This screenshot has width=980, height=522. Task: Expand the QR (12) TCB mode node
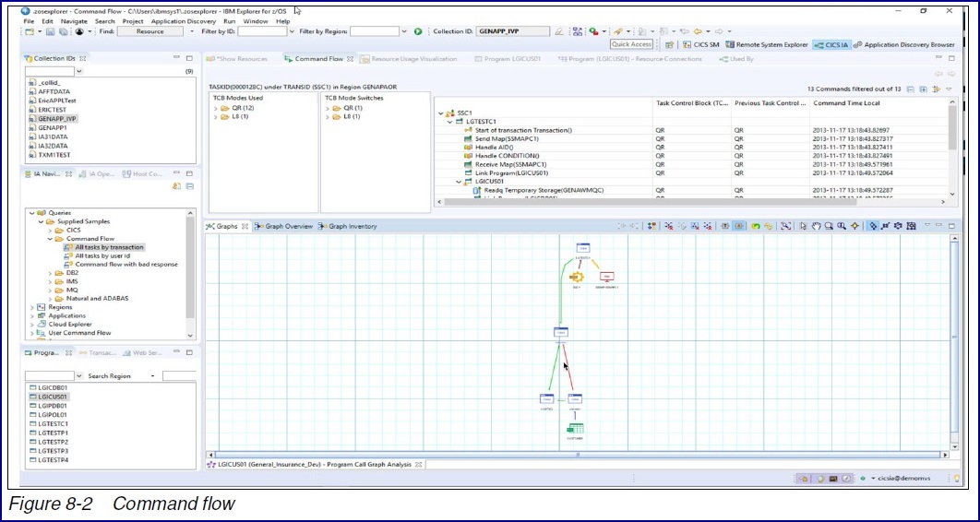point(216,108)
